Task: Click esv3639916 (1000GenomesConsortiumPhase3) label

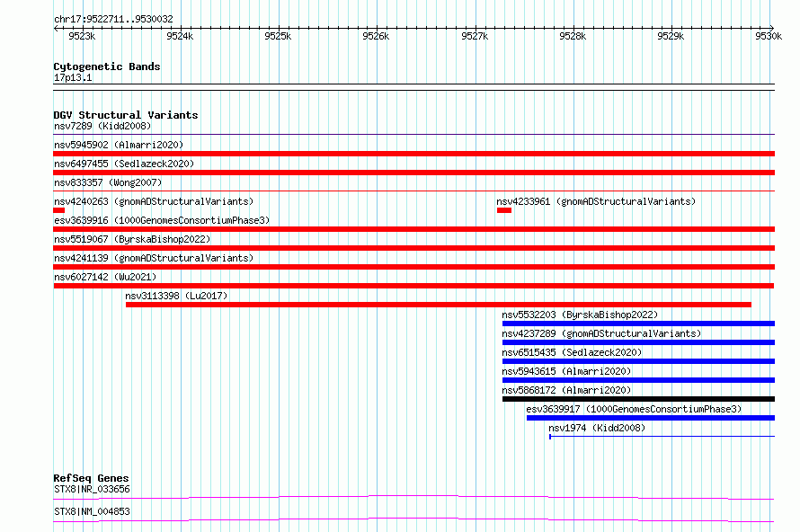Action: [162, 220]
